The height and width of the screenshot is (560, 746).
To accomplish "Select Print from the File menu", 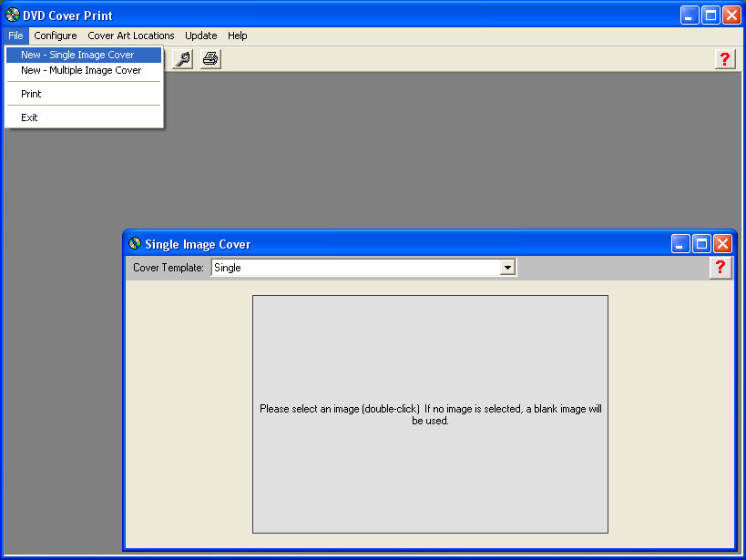I will pyautogui.click(x=31, y=94).
